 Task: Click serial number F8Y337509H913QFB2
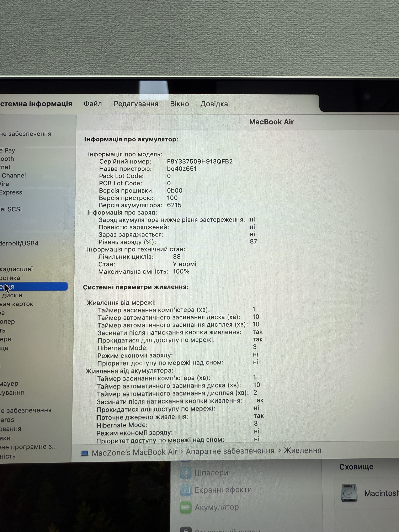coord(200,161)
